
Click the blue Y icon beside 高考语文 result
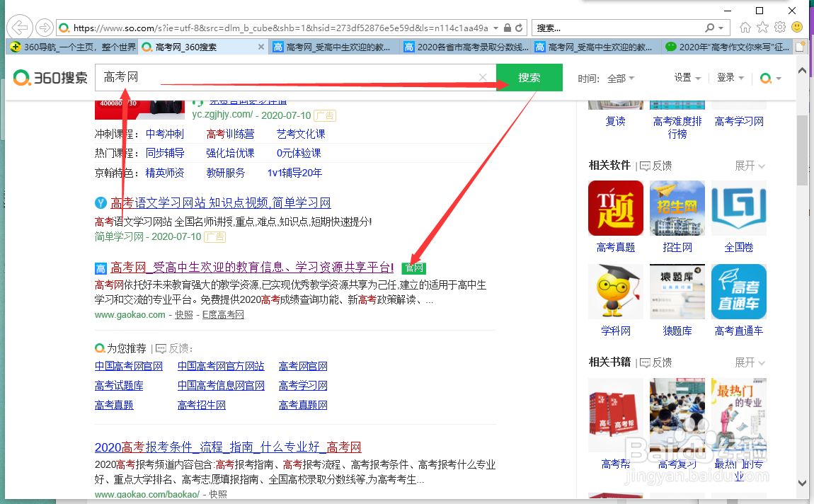pos(101,203)
